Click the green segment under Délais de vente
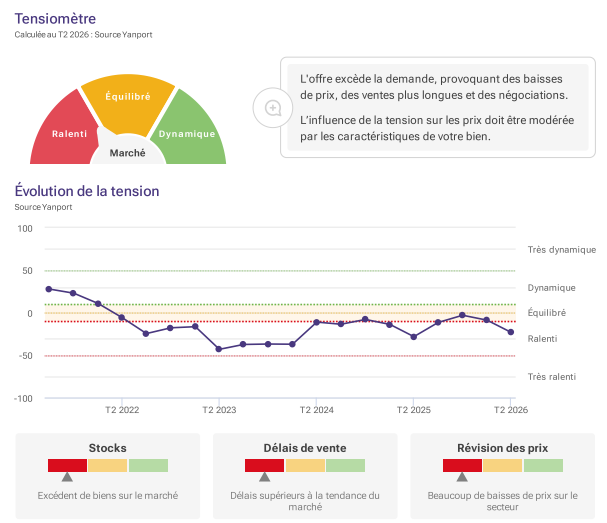Image resolution: width=607 pixels, height=523 pixels. (x=345, y=465)
